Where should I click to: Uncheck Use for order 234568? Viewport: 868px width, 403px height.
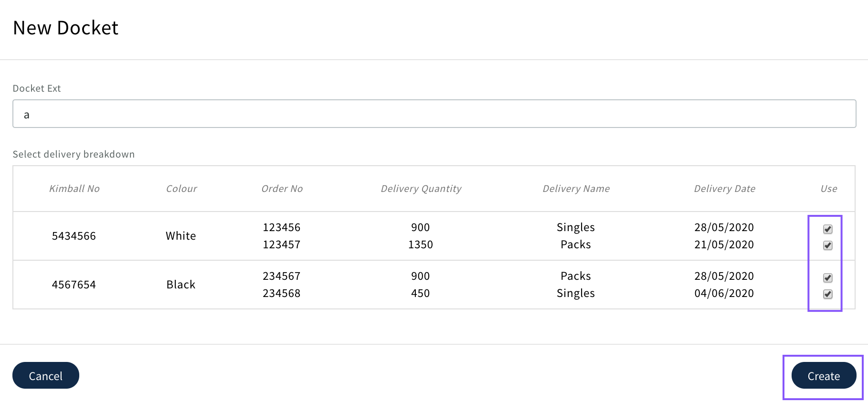pos(828,294)
